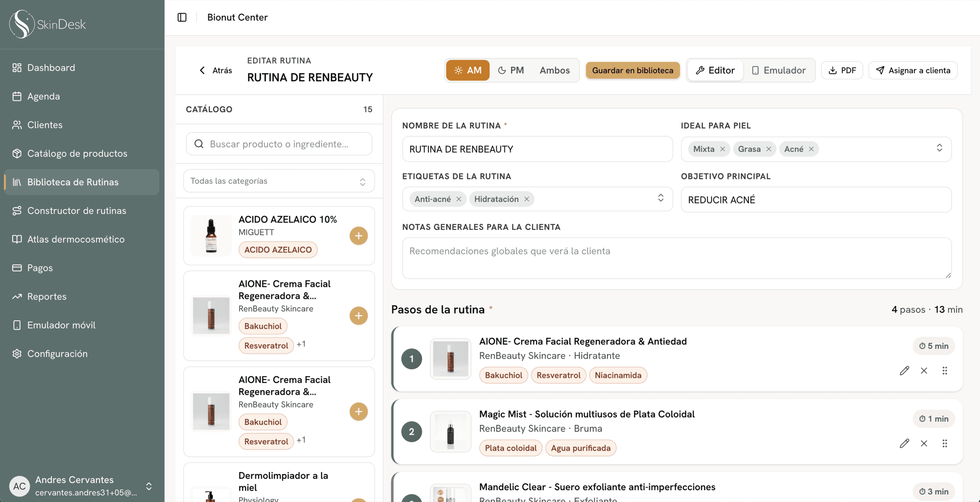Viewport: 980px width, 502px height.
Task: Click the search magnifier icon
Action: click(199, 144)
